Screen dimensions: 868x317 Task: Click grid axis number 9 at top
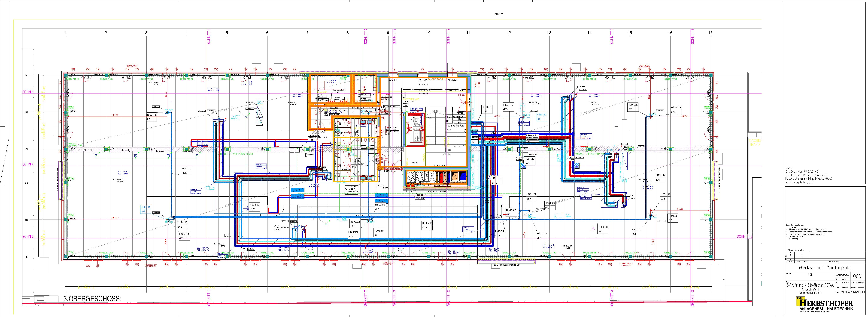tap(388, 33)
